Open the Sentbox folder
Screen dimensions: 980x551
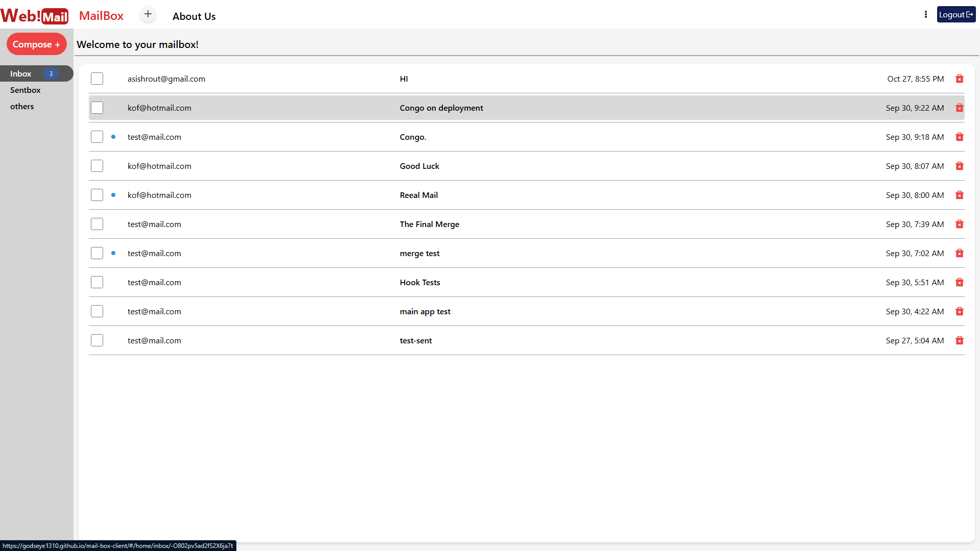pyautogui.click(x=26, y=90)
